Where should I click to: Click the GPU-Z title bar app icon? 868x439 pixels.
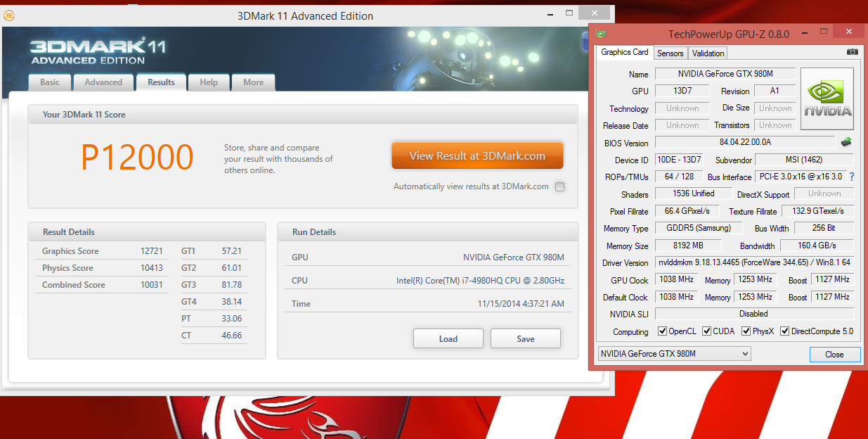(601, 34)
